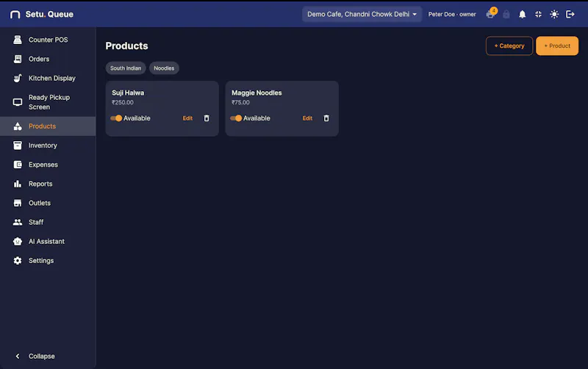Go to Orders page

(48, 59)
